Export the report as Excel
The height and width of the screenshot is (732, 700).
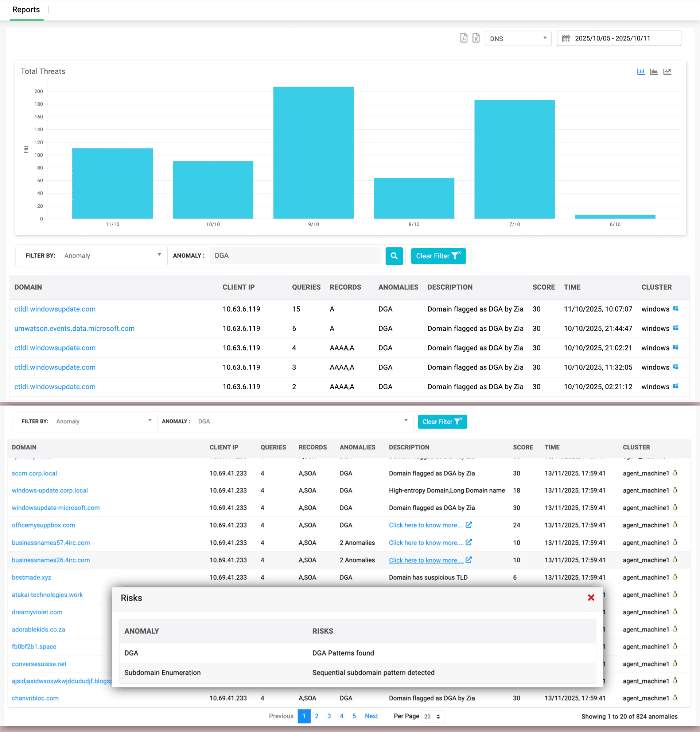pos(476,38)
